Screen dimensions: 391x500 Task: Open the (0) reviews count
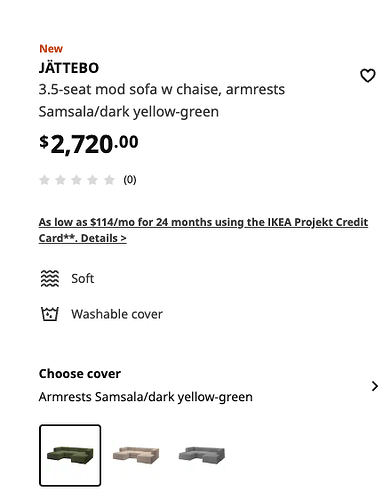click(x=130, y=180)
